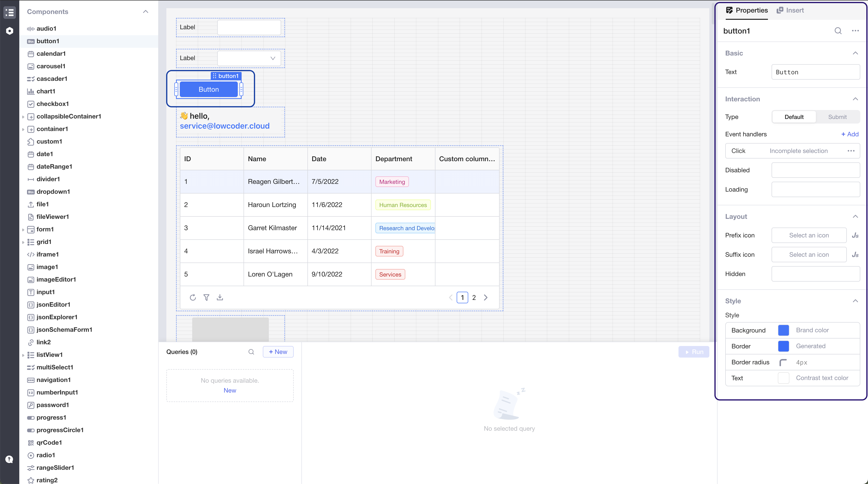Viewport: 868px width, 484px height.
Task: Expand the collapsibleContainer1 tree item
Action: (x=23, y=117)
